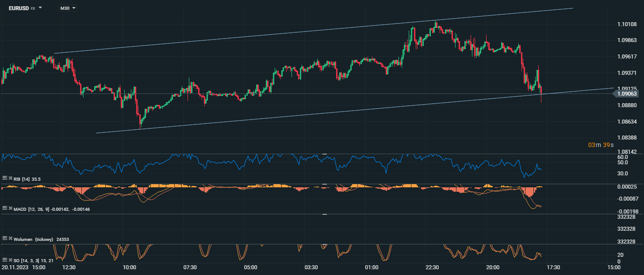The image size is (644, 275).
Task: Click MACD scale value 0.00025
Action: click(x=627, y=187)
